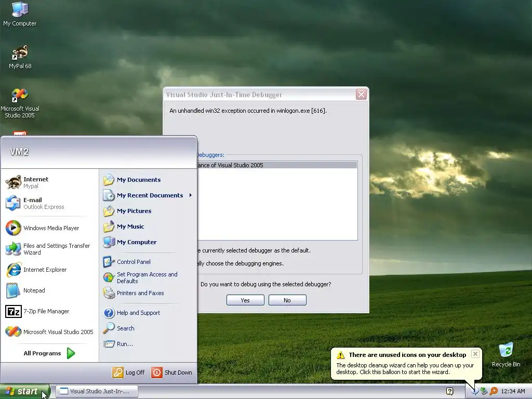The width and height of the screenshot is (532, 399).
Task: Launch Mypal Internet browser from Start menu
Action: click(49, 182)
